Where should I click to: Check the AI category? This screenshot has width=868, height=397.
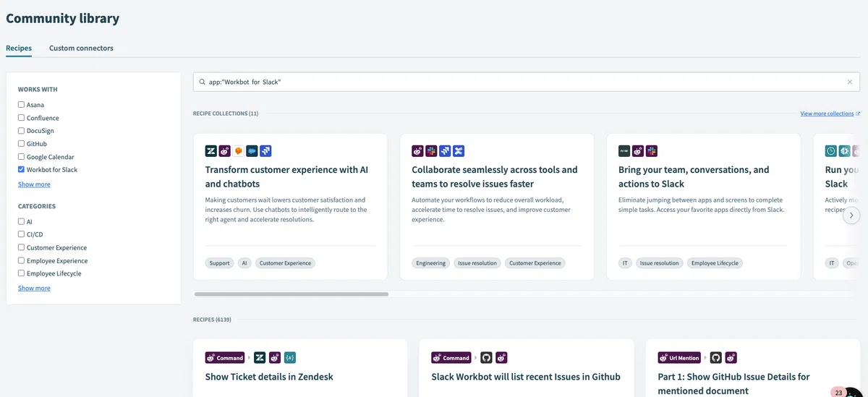(21, 222)
